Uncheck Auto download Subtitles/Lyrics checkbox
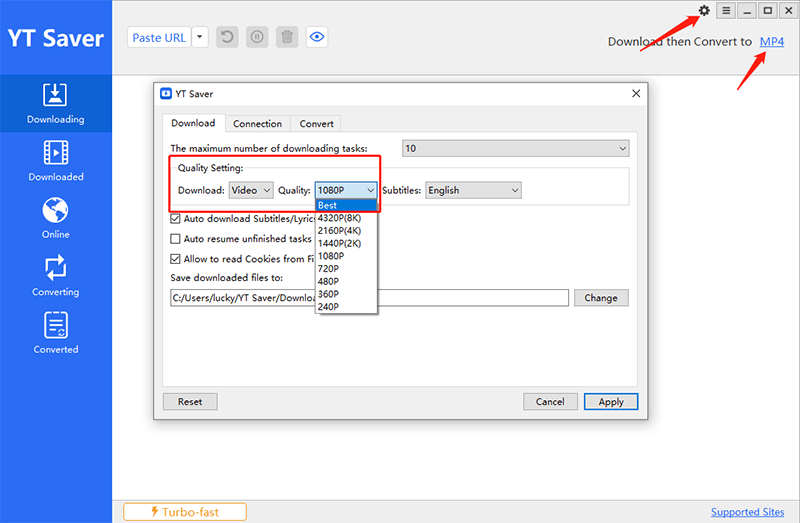 tap(175, 219)
